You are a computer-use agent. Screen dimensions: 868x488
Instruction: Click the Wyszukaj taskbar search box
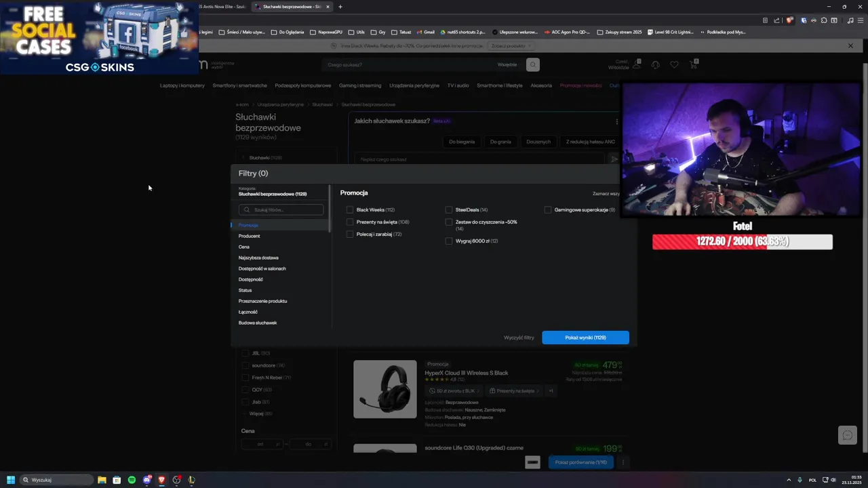pos(57,480)
